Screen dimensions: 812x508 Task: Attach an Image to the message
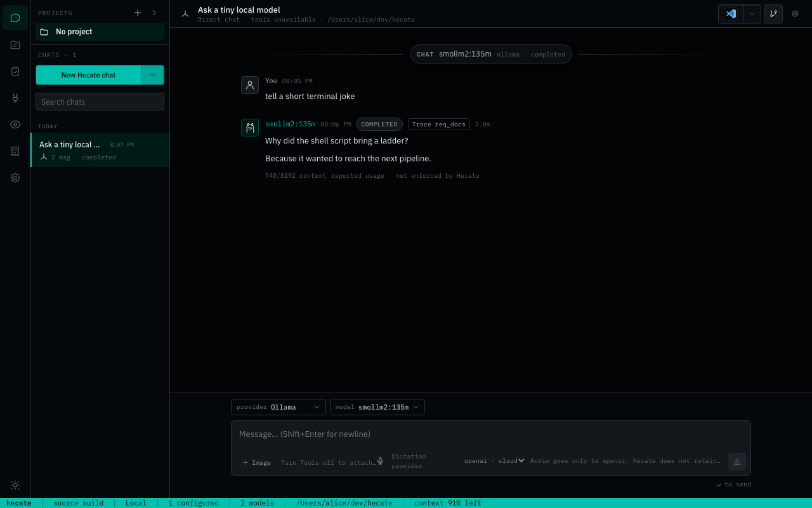(256, 463)
